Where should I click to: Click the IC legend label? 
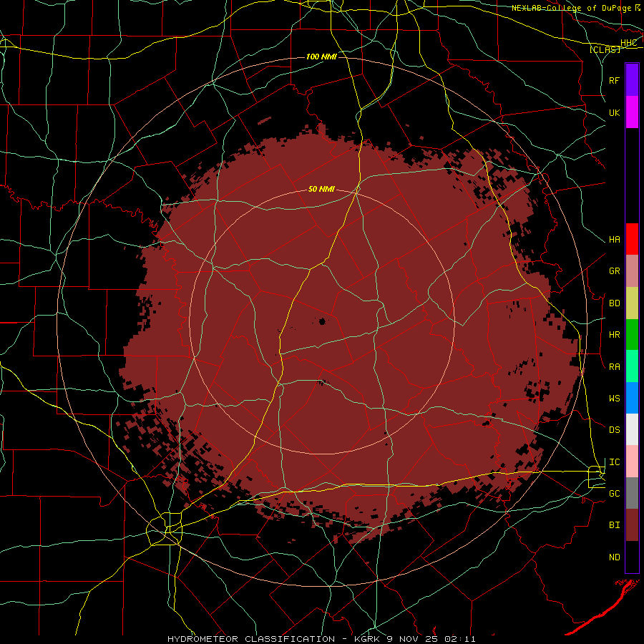(614, 462)
